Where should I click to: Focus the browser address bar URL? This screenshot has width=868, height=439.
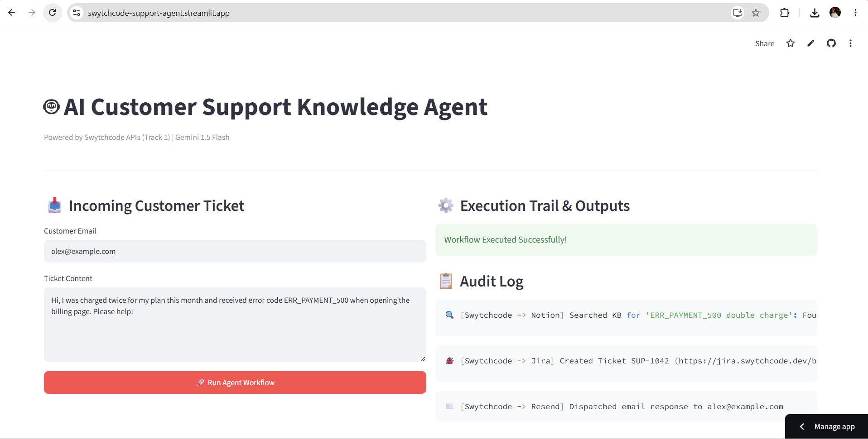[x=159, y=13]
